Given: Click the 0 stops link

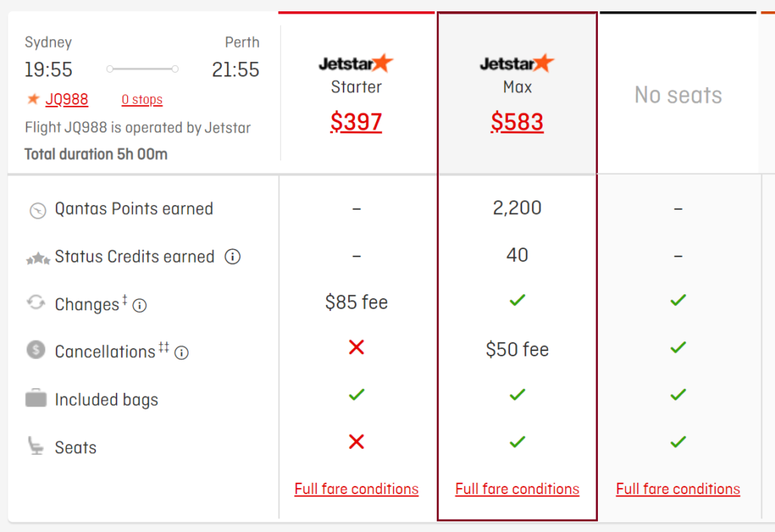Looking at the screenshot, I should pyautogui.click(x=142, y=99).
